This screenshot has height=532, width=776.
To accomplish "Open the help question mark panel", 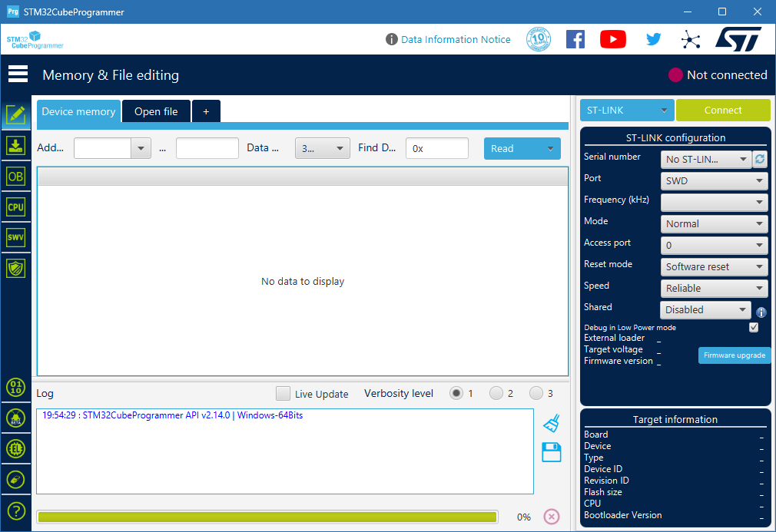I will [x=16, y=511].
